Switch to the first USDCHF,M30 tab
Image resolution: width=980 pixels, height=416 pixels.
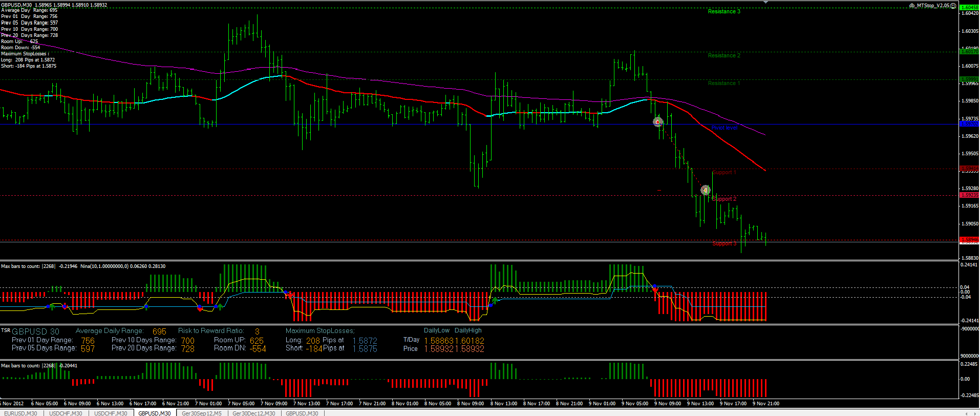[x=66, y=413]
